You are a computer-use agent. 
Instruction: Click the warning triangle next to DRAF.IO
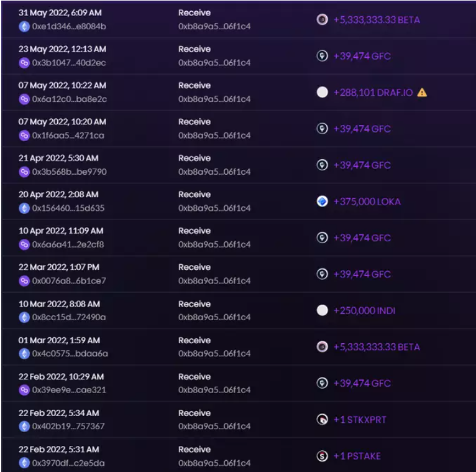[423, 93]
